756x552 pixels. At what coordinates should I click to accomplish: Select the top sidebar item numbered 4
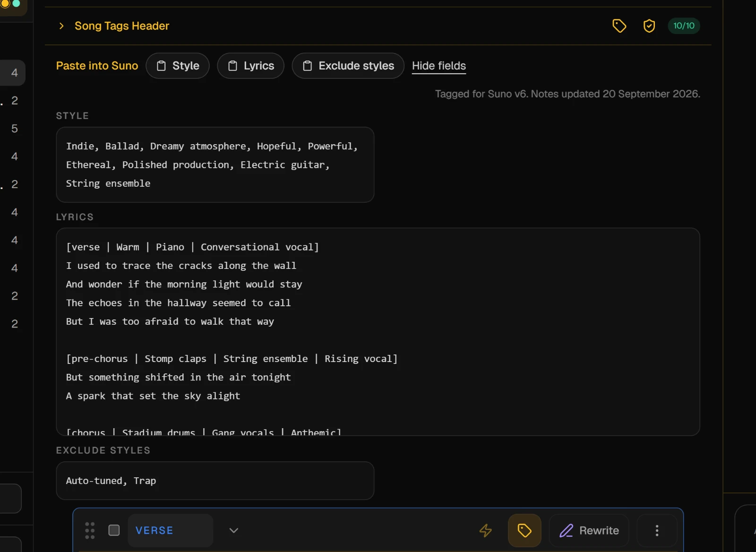[x=14, y=73]
